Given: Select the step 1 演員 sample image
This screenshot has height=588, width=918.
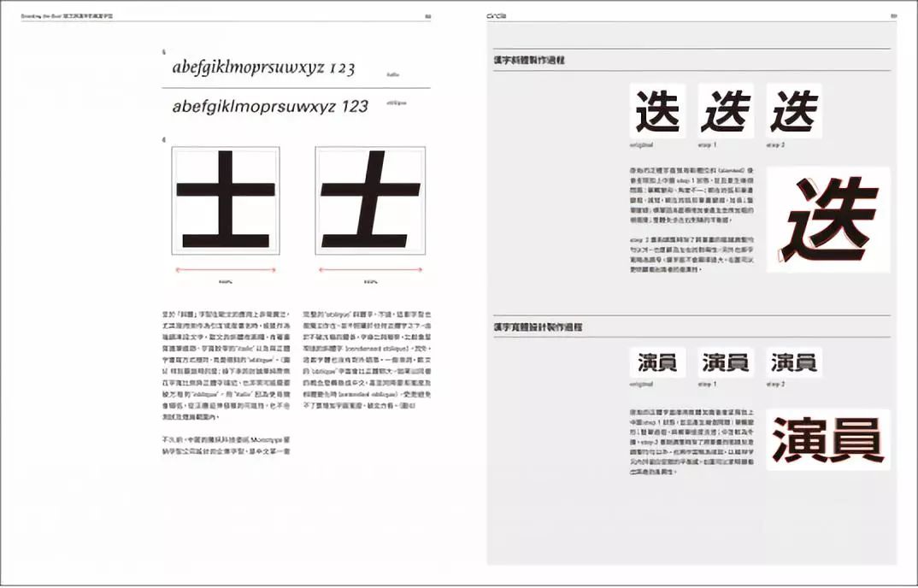Looking at the screenshot, I should [726, 362].
